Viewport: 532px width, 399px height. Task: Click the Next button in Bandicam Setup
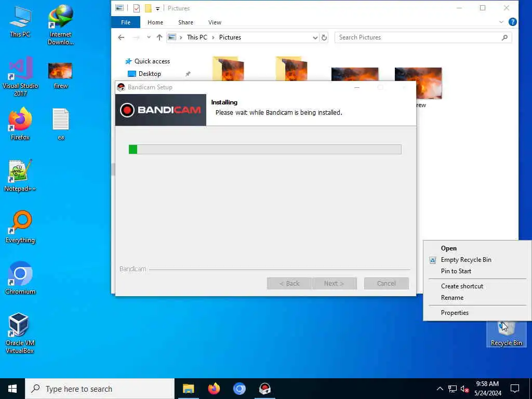click(x=334, y=283)
